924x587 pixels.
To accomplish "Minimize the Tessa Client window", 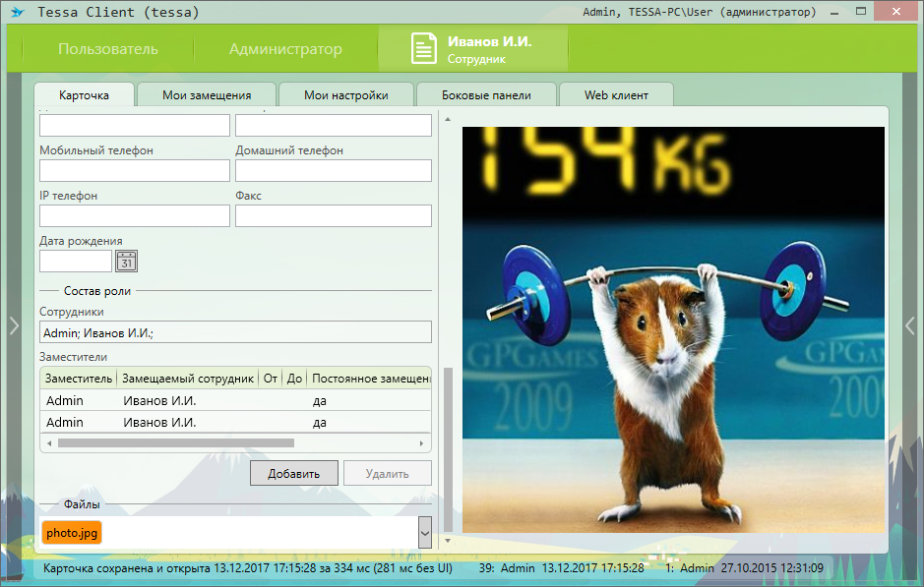I will click(x=834, y=12).
